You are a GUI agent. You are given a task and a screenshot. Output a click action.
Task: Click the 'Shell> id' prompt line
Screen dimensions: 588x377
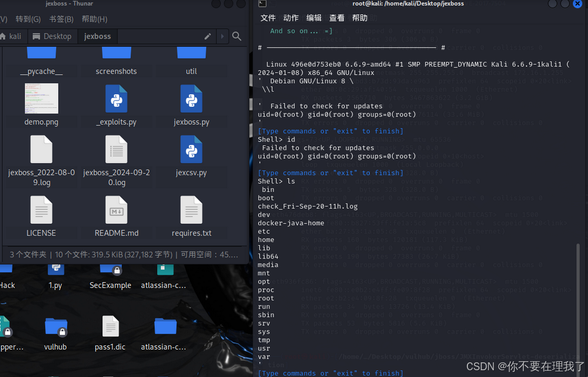click(277, 140)
